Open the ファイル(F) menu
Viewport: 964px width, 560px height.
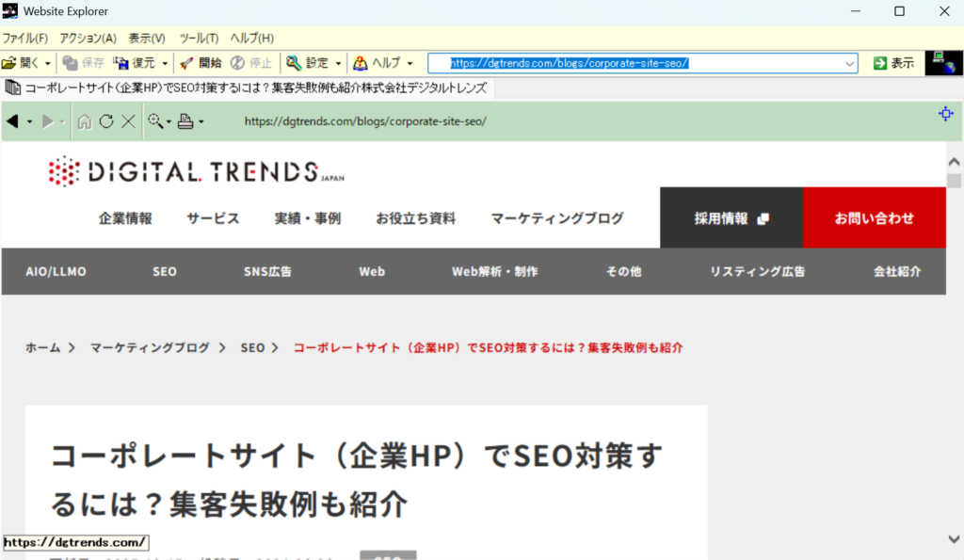click(25, 38)
